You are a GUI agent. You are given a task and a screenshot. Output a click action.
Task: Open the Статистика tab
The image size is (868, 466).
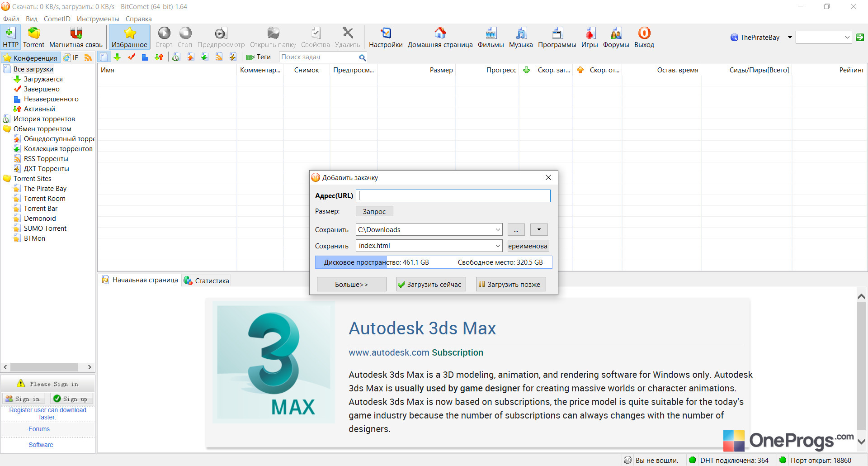207,281
